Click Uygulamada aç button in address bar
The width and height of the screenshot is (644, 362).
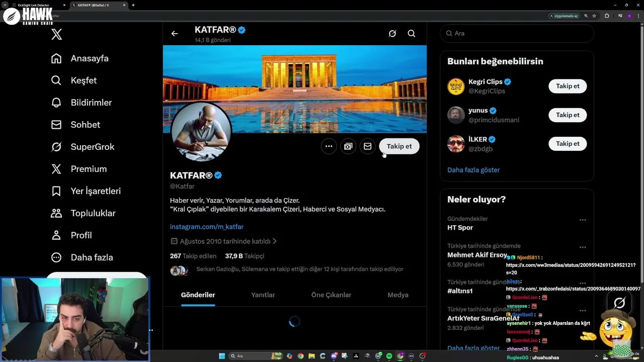pyautogui.click(x=563, y=16)
